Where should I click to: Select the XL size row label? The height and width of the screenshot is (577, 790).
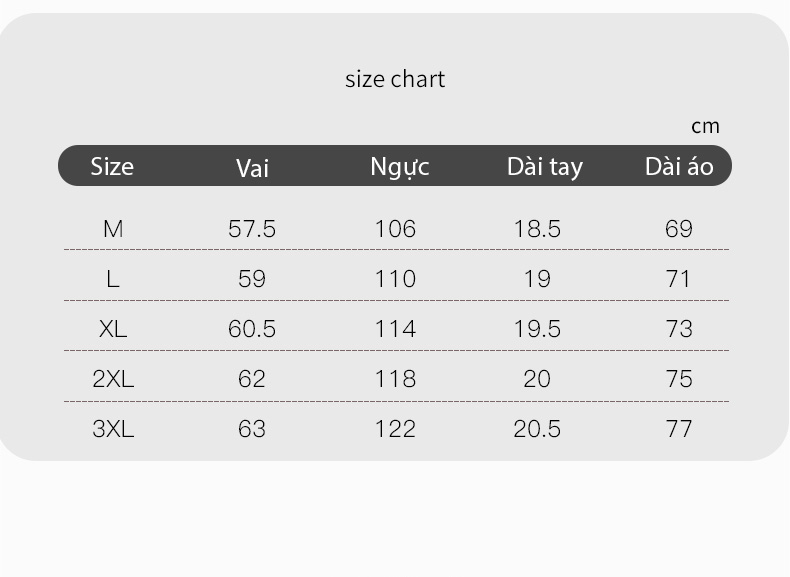113,329
